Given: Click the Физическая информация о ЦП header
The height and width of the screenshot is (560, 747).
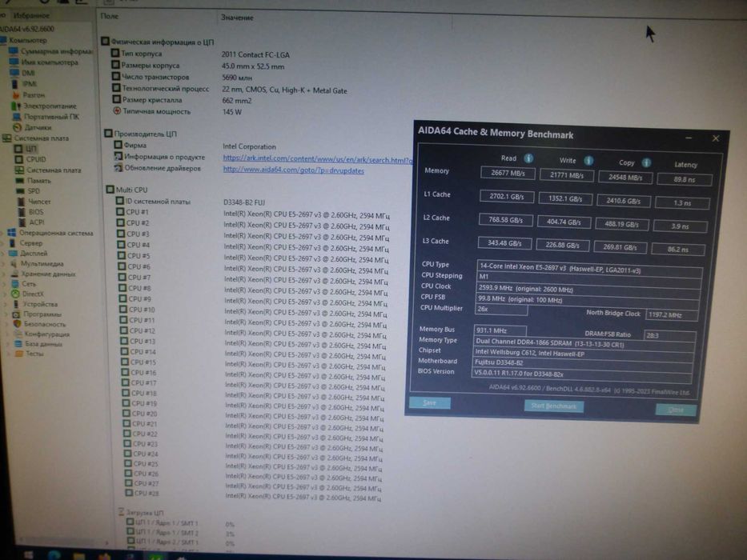Looking at the screenshot, I should (x=157, y=42).
